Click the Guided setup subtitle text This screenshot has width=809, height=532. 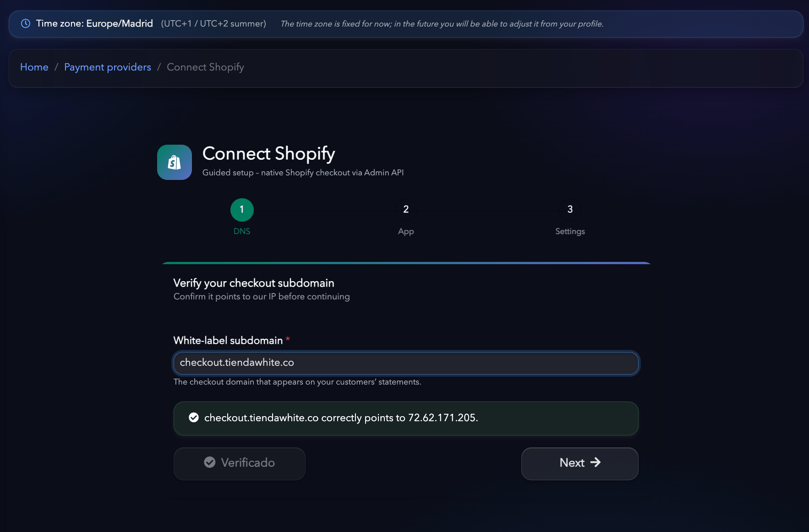click(303, 173)
